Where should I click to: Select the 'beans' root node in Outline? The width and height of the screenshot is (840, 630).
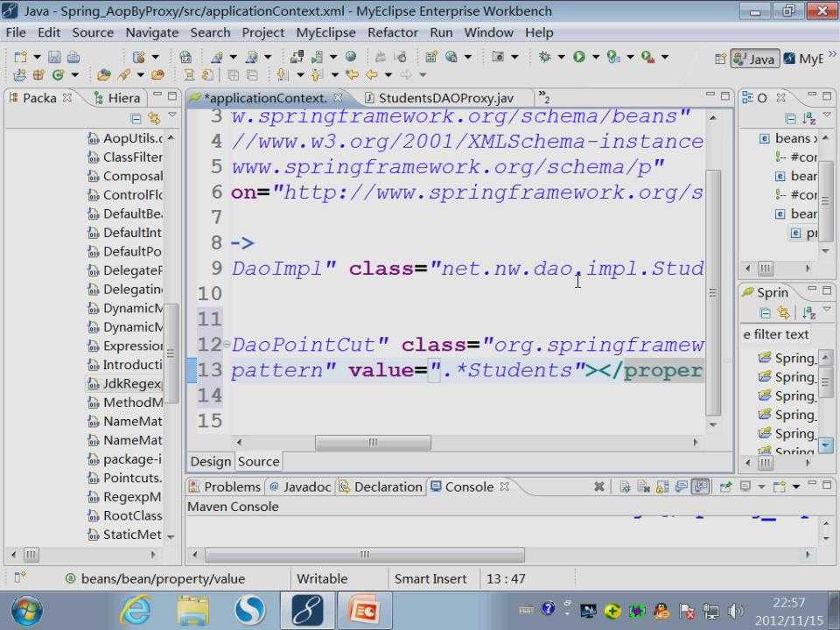[788, 138]
